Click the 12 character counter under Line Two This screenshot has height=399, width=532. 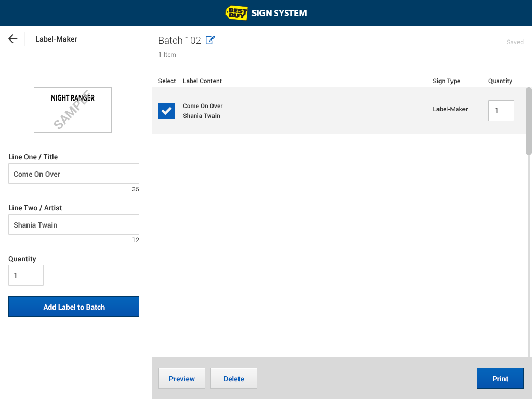coord(136,240)
